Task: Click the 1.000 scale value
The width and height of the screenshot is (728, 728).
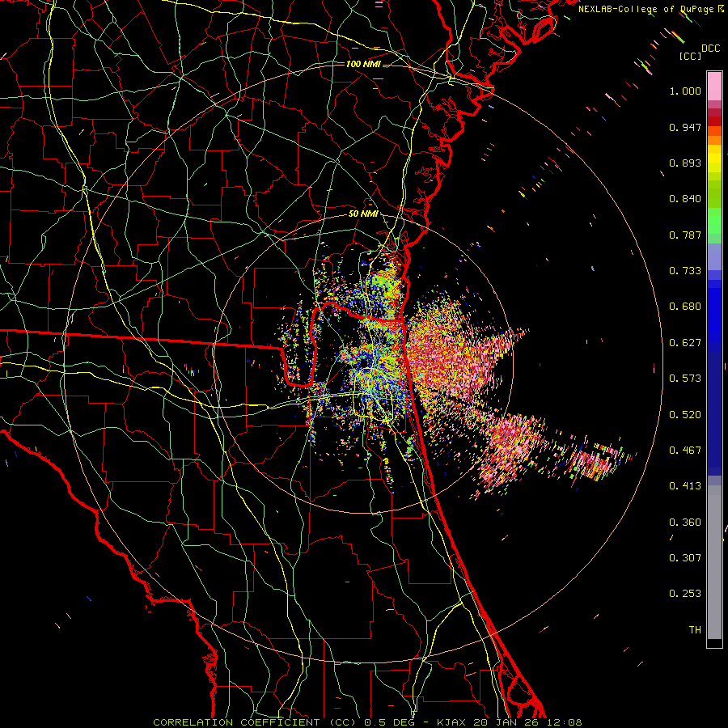Action: 685,91
